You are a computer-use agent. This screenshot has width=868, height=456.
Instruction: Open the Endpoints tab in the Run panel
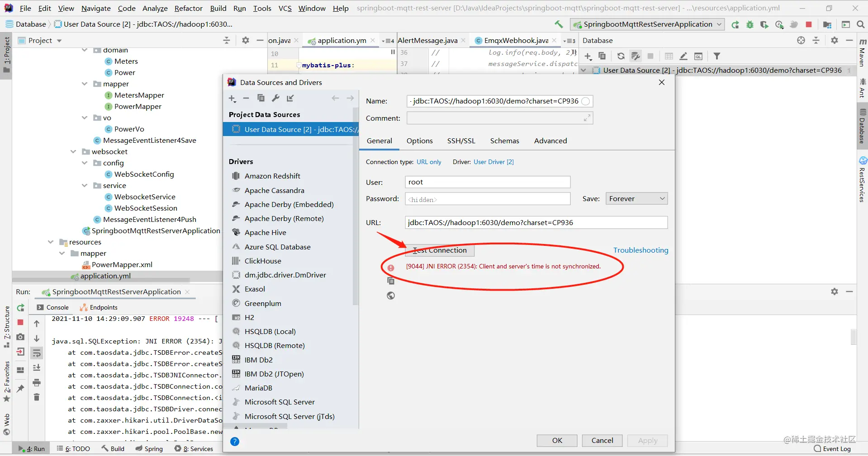coord(99,307)
